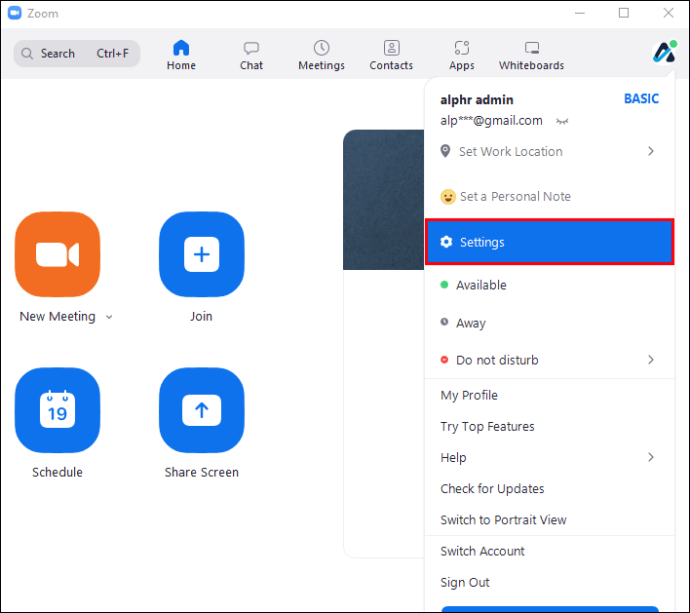Click the Settings gear icon

446,242
